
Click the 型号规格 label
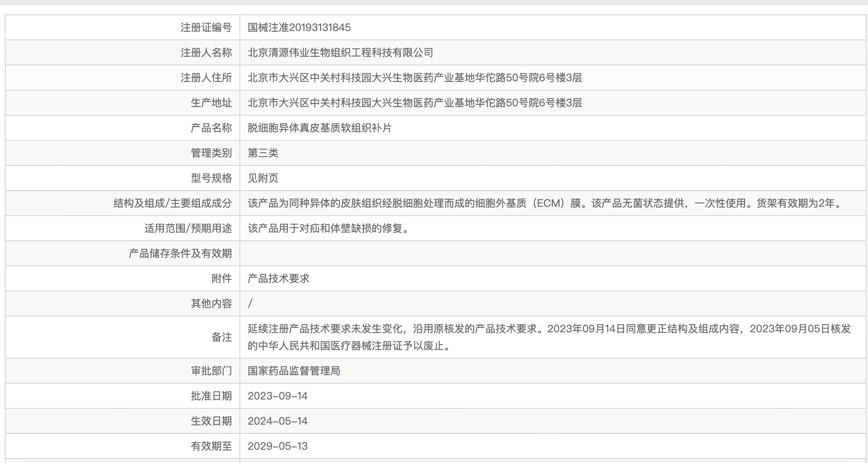coord(211,178)
